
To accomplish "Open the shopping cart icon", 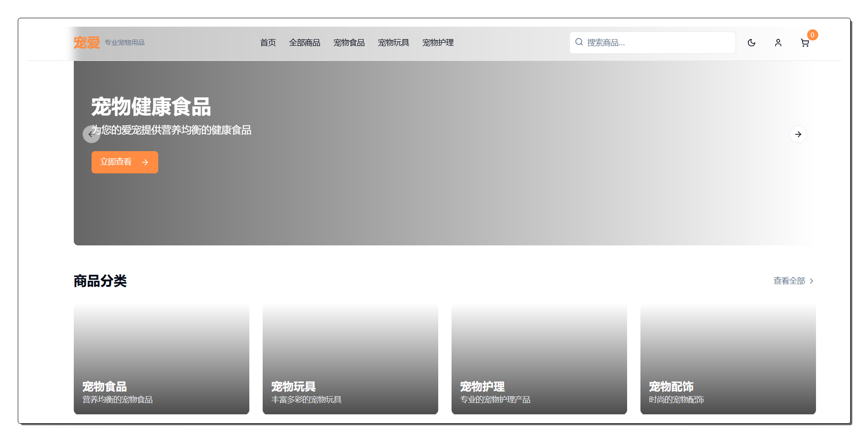I will (805, 43).
